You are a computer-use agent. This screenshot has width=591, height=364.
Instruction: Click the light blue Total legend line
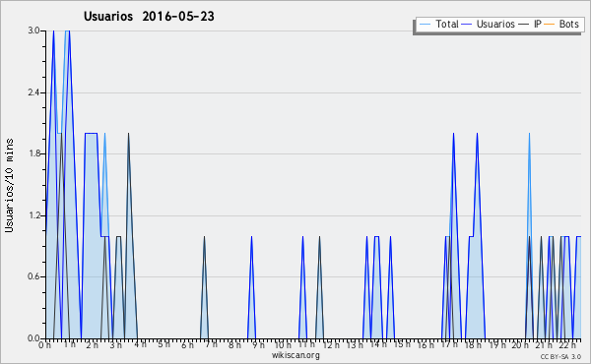click(425, 25)
